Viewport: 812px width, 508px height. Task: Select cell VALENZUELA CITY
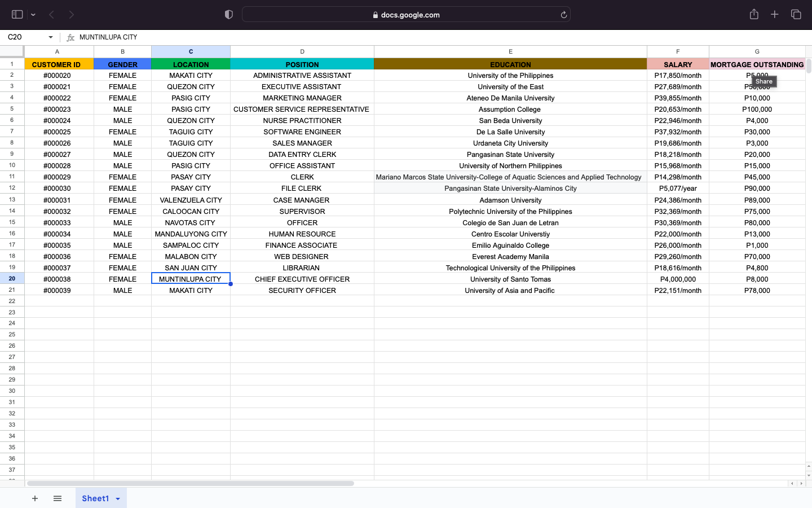pyautogui.click(x=191, y=200)
